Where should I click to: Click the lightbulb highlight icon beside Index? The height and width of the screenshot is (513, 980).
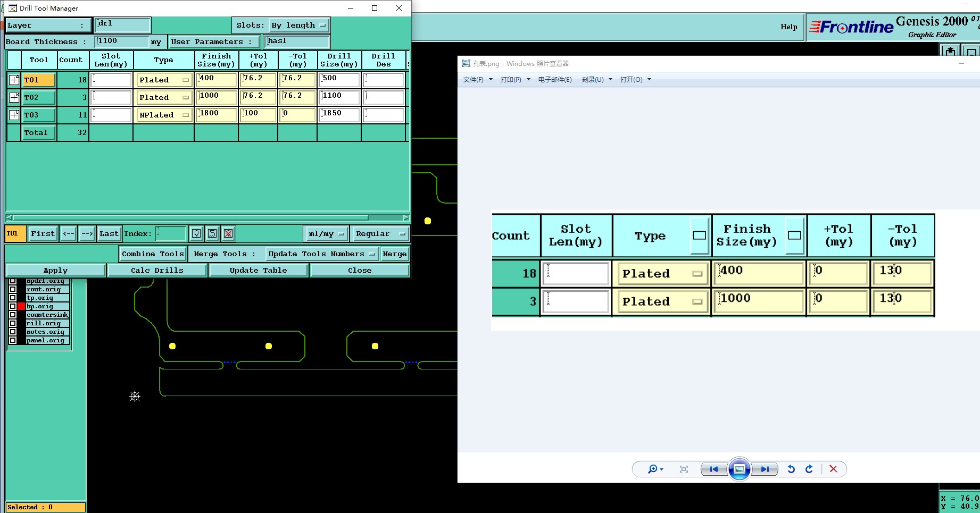(x=196, y=233)
